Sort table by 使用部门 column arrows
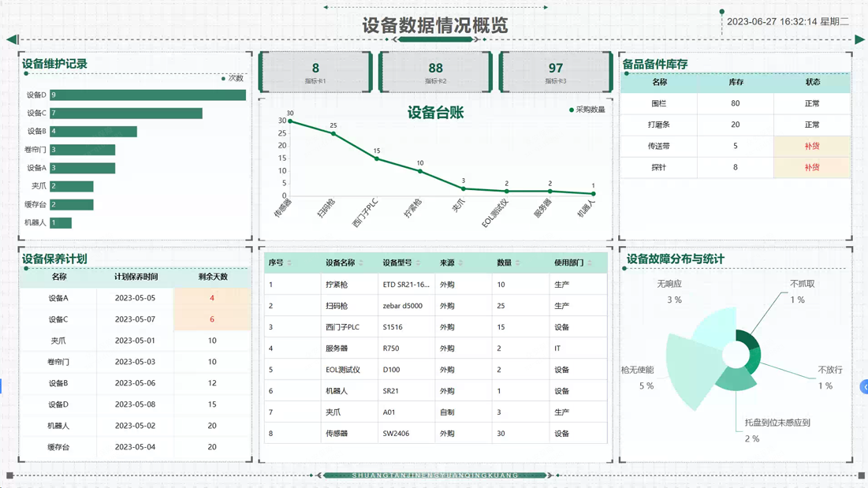This screenshot has height=488, width=868. [x=590, y=263]
